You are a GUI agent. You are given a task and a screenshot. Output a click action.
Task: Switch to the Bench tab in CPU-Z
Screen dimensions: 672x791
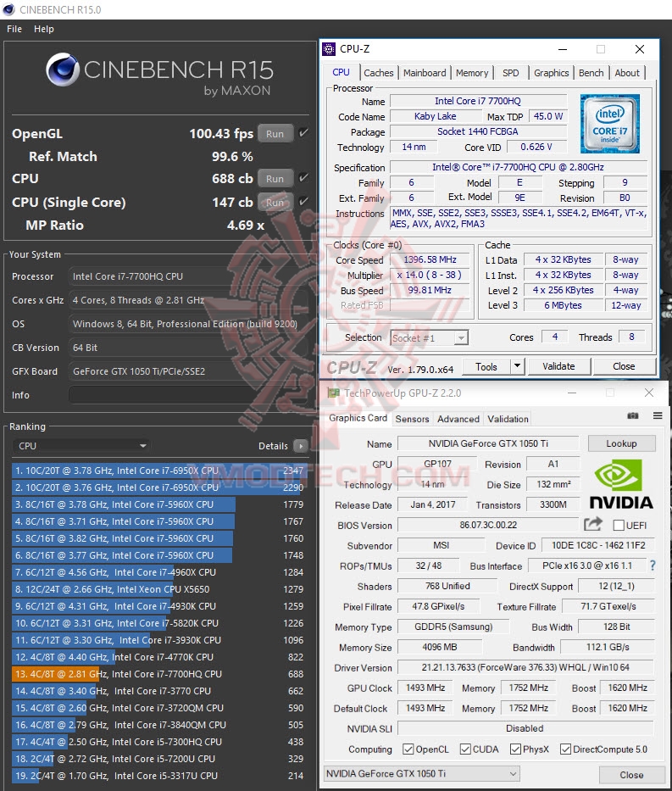click(x=591, y=73)
